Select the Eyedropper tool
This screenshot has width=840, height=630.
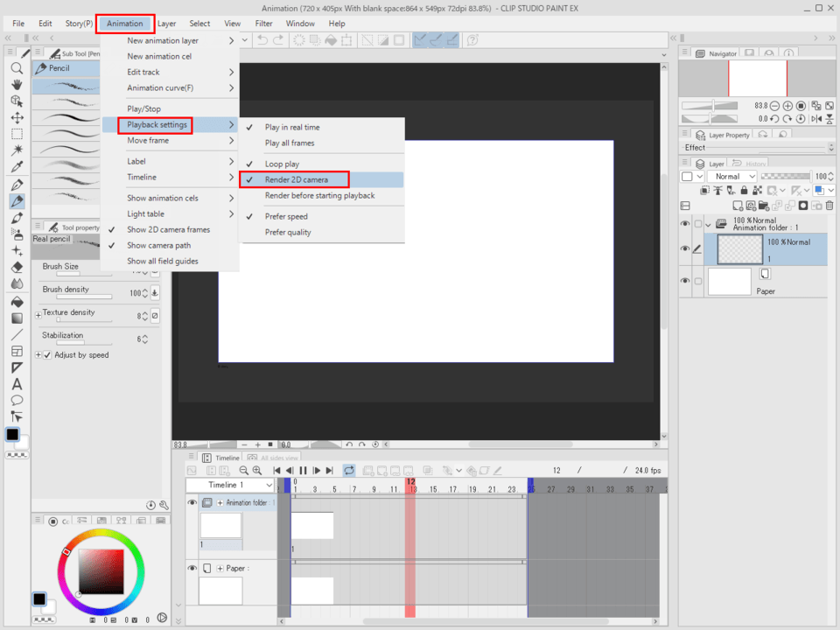(17, 166)
